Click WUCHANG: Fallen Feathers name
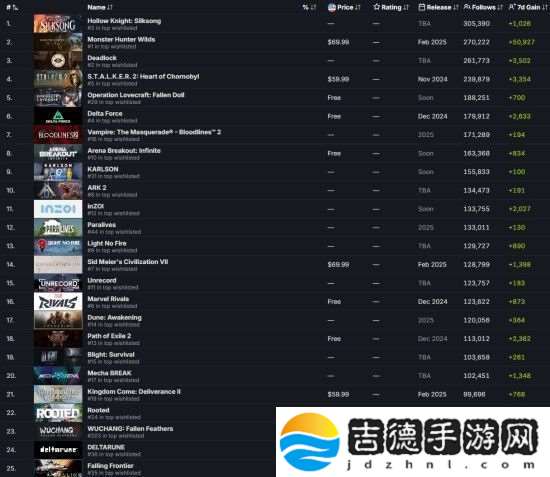The height and width of the screenshot is (477, 550). tap(130, 429)
